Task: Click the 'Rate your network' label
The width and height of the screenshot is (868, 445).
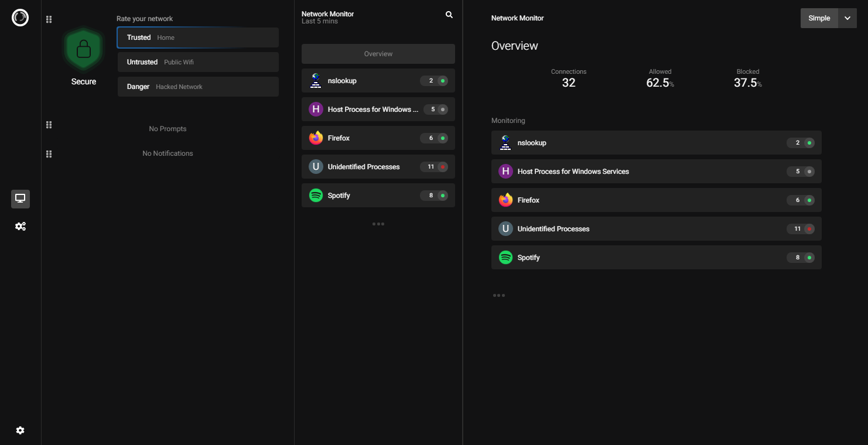Action: (x=145, y=19)
